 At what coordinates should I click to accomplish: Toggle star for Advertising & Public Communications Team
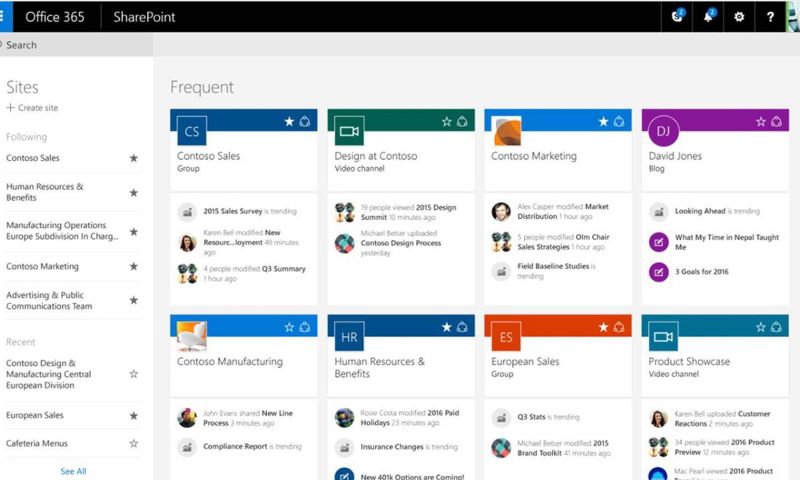[134, 300]
